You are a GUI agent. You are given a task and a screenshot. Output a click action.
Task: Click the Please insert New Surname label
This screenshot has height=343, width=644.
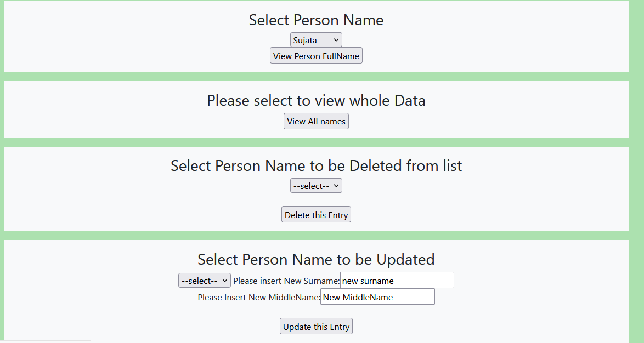tap(285, 280)
